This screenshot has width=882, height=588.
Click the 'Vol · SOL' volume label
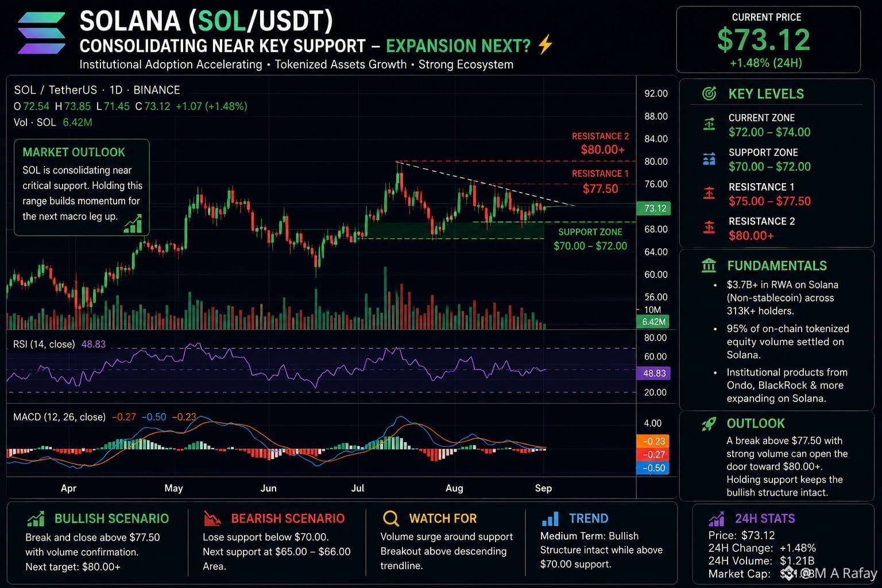pos(35,122)
